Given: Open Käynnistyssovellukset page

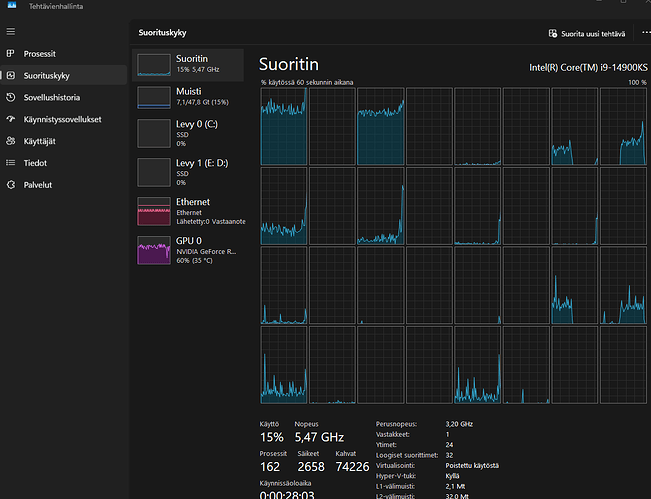Looking at the screenshot, I should (64, 119).
